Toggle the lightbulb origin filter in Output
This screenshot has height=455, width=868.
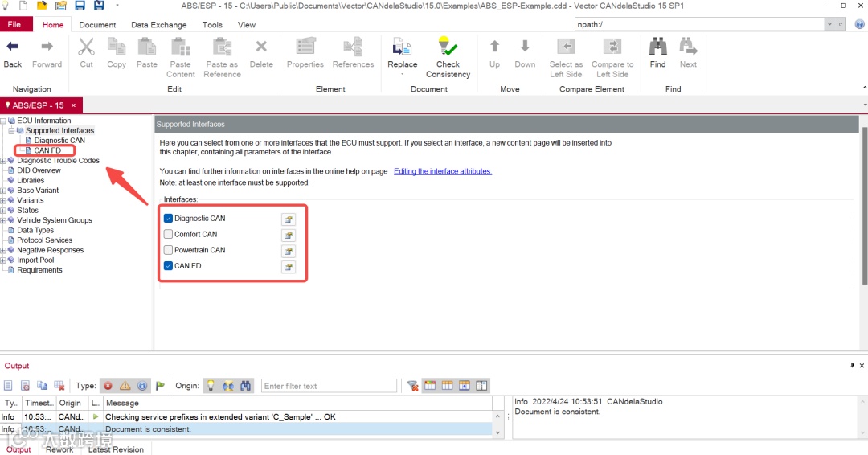211,386
